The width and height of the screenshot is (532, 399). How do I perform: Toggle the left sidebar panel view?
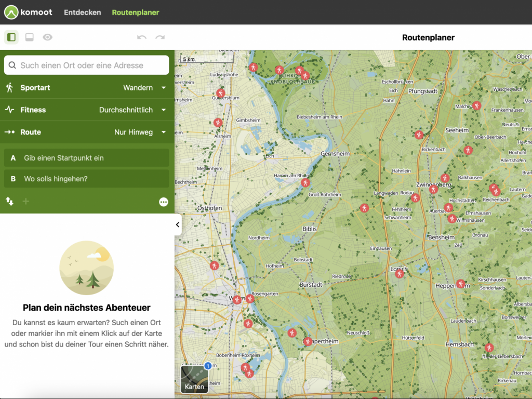pos(11,37)
